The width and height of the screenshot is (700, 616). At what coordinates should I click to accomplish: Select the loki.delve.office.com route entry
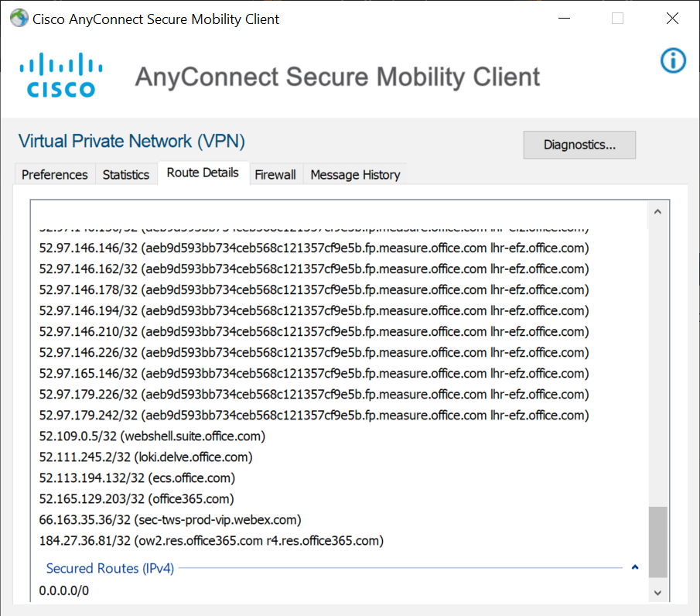click(145, 457)
